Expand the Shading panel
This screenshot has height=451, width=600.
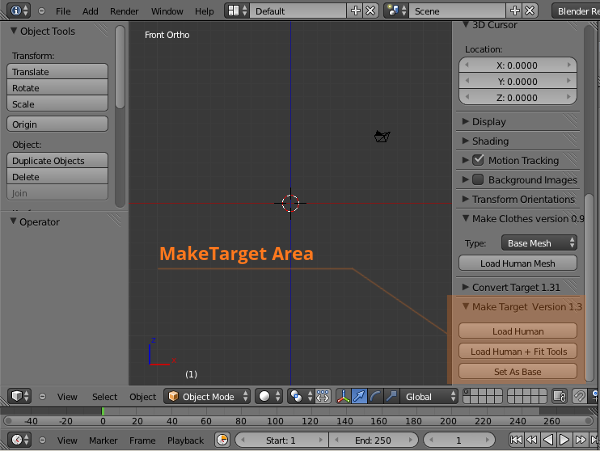point(465,141)
